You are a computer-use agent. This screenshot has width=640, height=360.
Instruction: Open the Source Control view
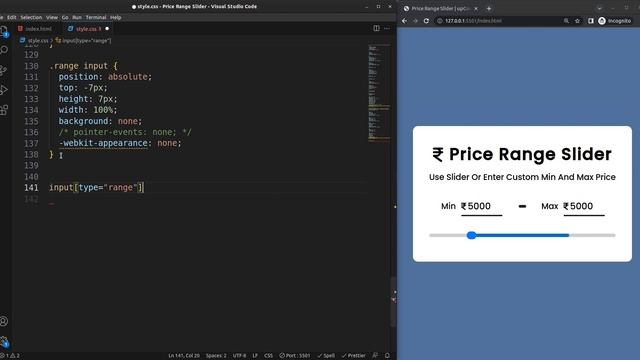point(4,70)
